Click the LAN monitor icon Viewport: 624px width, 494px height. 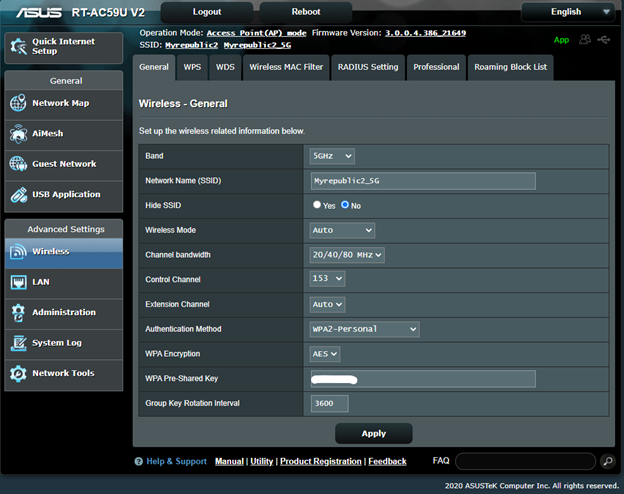(18, 282)
